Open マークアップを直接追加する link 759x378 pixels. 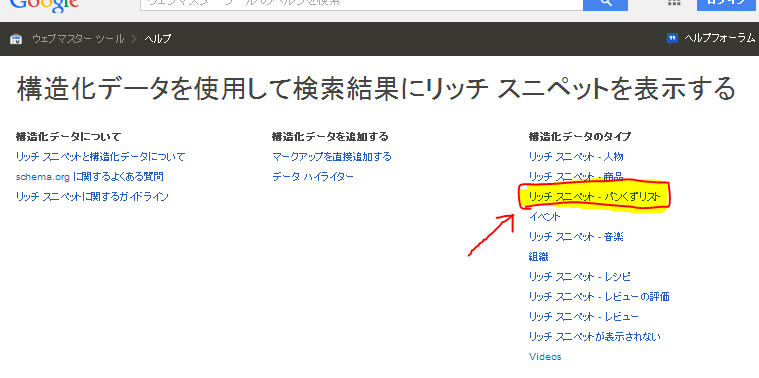(x=332, y=157)
